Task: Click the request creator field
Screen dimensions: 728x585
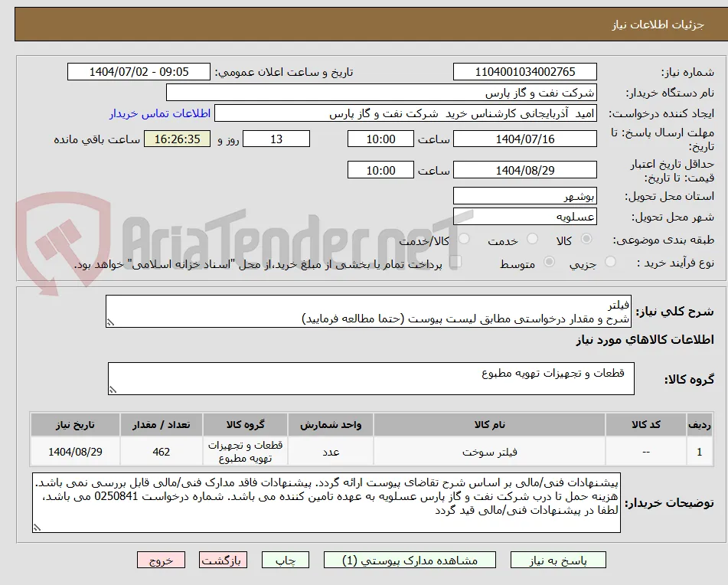Action: 405,114
